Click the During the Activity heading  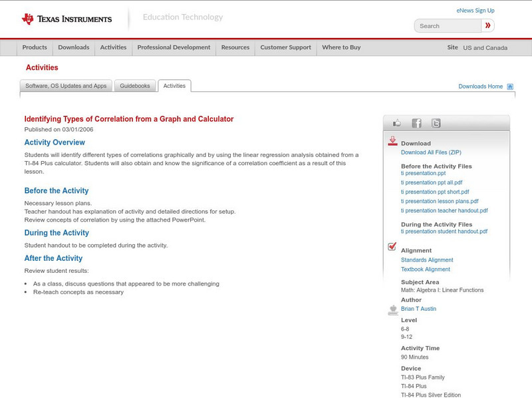57,233
